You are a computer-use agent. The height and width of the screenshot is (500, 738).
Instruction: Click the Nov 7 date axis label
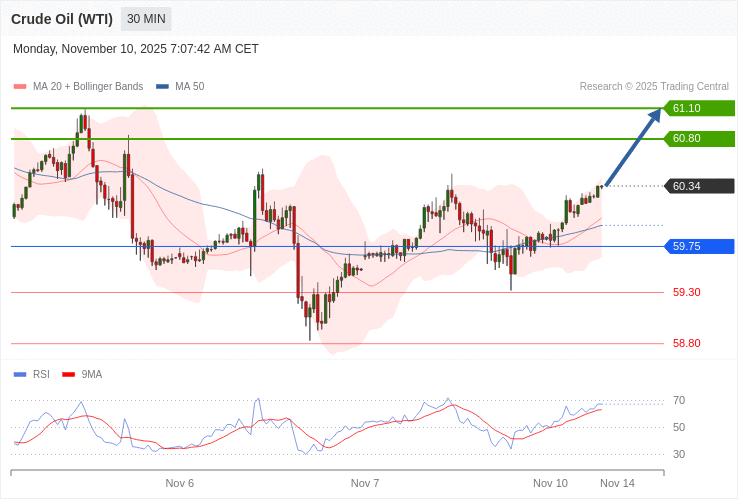(365, 484)
